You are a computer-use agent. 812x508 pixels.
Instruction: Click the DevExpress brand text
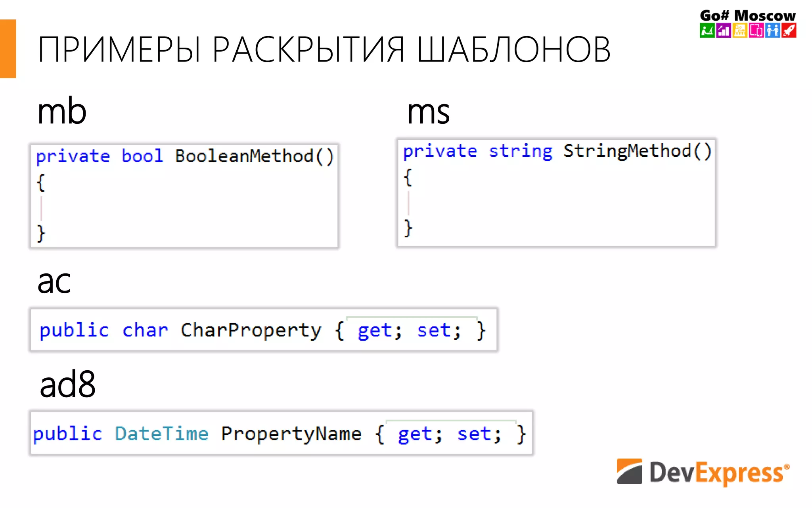[719, 473]
